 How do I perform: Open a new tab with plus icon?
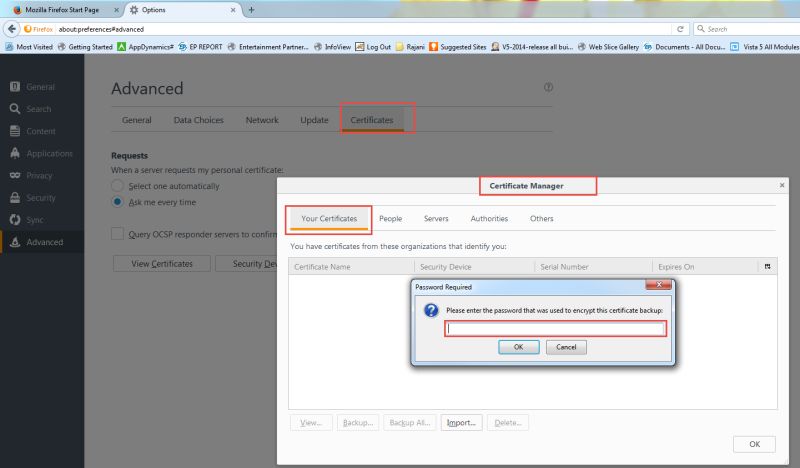click(251, 10)
